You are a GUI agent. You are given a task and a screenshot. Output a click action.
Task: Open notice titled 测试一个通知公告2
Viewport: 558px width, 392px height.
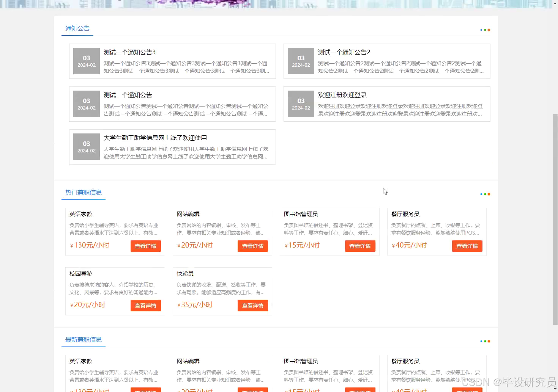[344, 52]
